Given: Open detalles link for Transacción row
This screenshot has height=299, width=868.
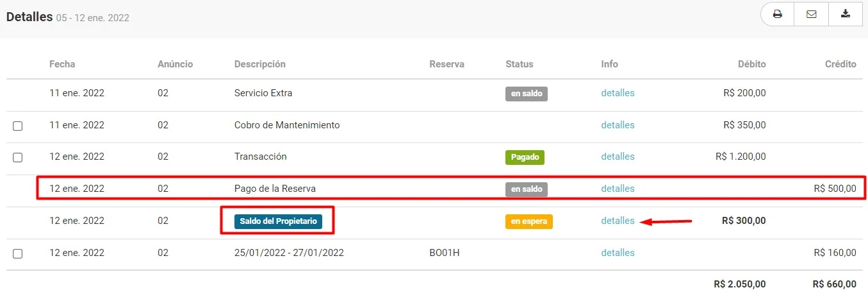Looking at the screenshot, I should [x=618, y=157].
